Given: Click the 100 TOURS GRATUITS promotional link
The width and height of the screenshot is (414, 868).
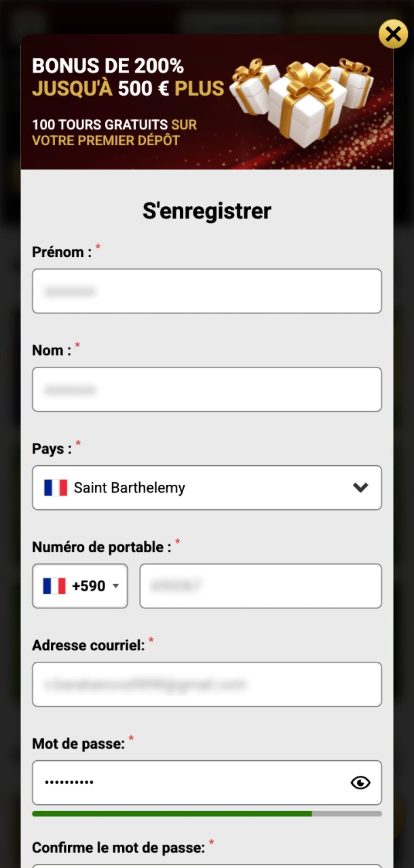Looking at the screenshot, I should [113, 125].
